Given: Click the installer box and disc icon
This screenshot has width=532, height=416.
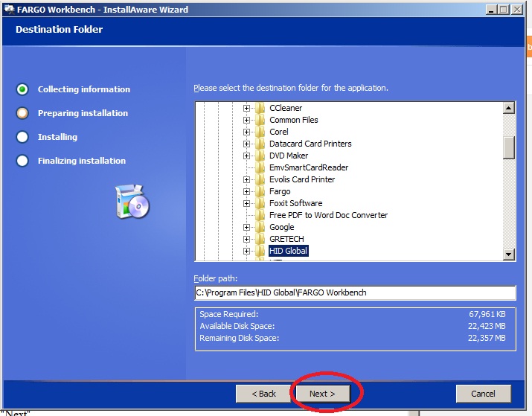Looking at the screenshot, I should point(132,202).
